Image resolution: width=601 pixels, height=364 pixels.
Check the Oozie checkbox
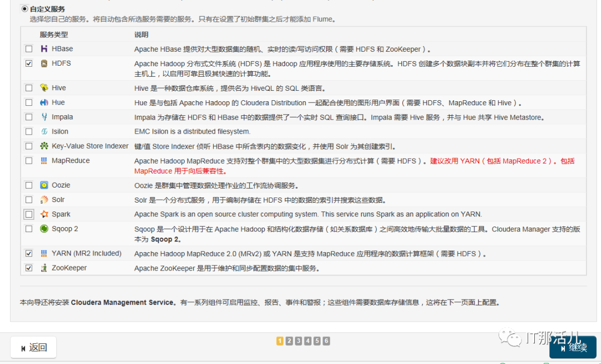pyautogui.click(x=29, y=185)
